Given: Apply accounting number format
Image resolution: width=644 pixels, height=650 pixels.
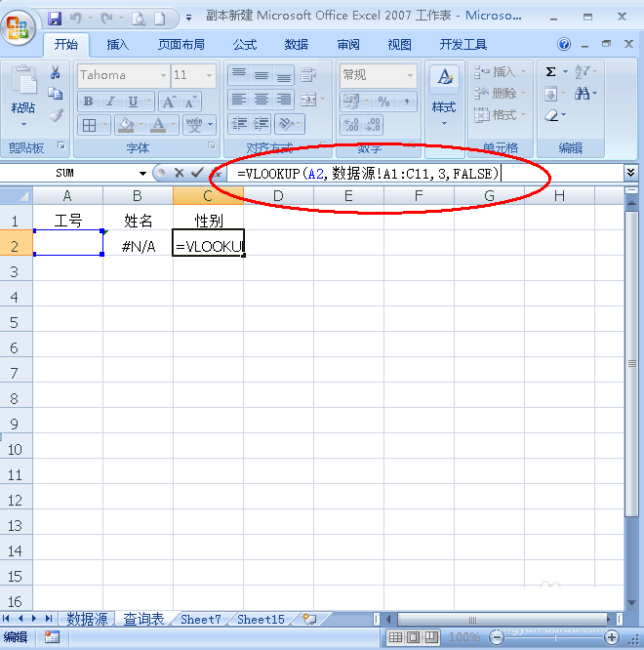Looking at the screenshot, I should pyautogui.click(x=351, y=102).
